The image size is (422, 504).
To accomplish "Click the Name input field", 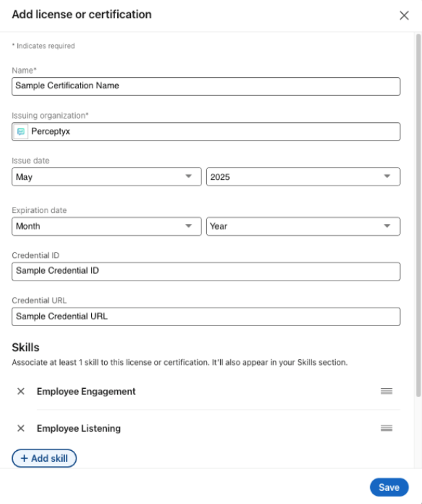I will (206, 86).
